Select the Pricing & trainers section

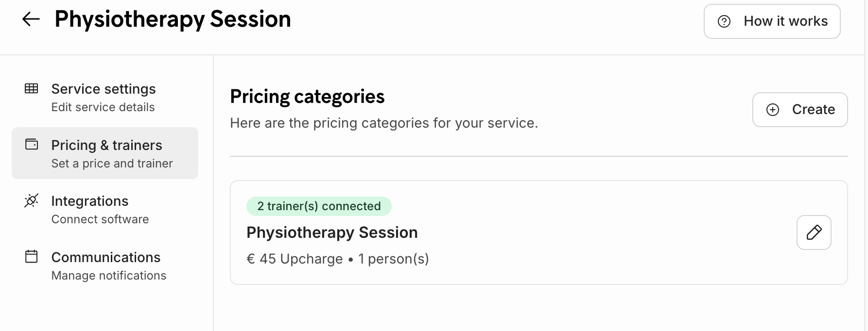(x=107, y=146)
